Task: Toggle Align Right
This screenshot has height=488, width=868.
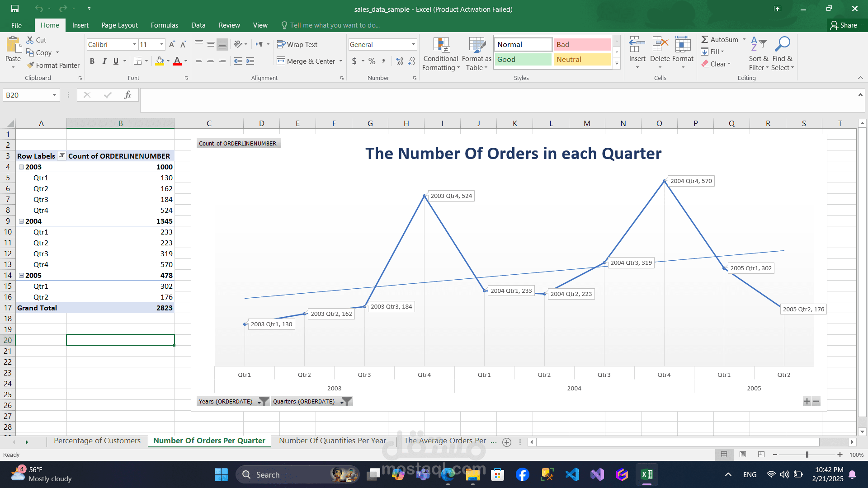Action: 222,61
